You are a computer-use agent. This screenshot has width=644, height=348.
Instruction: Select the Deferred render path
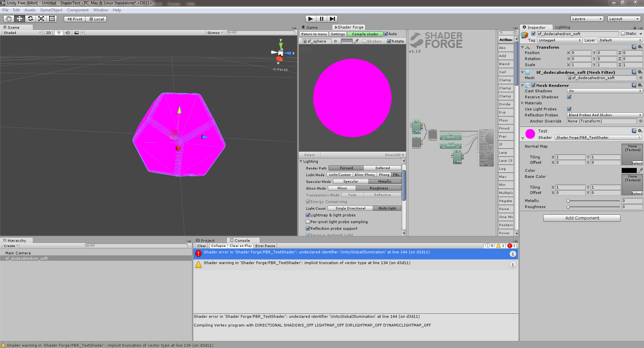point(383,168)
